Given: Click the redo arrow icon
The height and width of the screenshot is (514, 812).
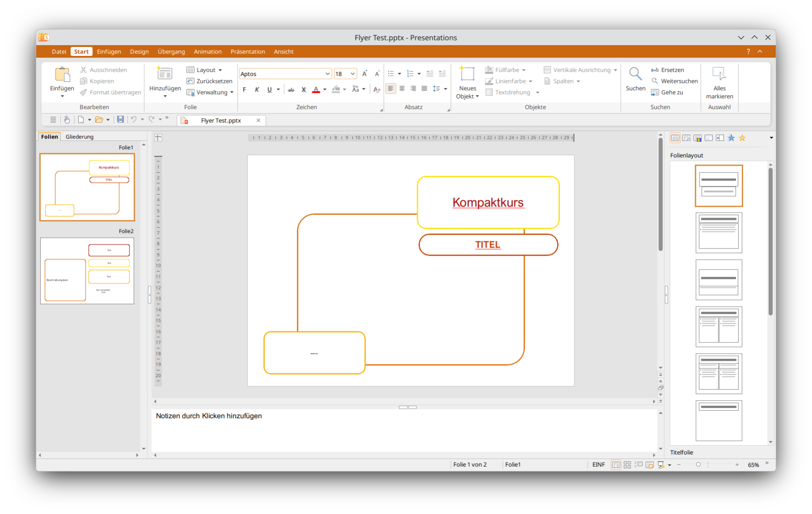Looking at the screenshot, I should tap(151, 119).
